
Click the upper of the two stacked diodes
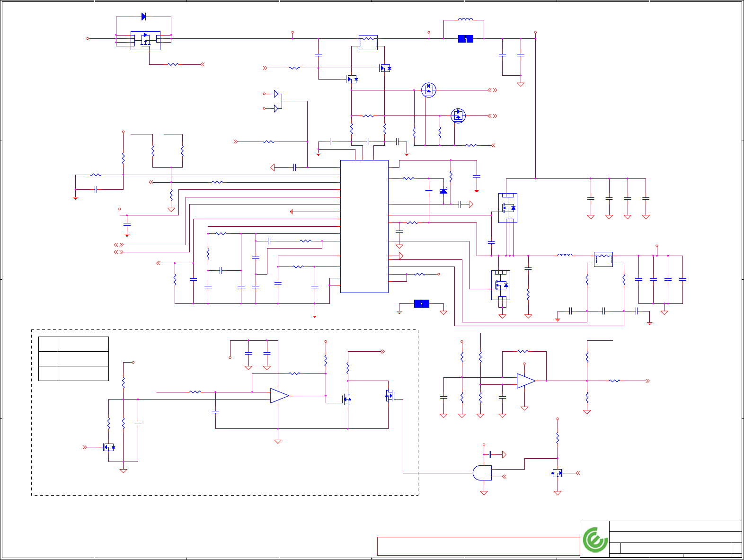click(276, 94)
